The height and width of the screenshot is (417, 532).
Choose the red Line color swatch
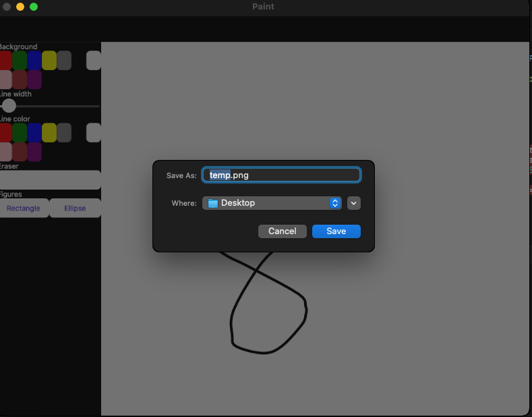pos(5,133)
